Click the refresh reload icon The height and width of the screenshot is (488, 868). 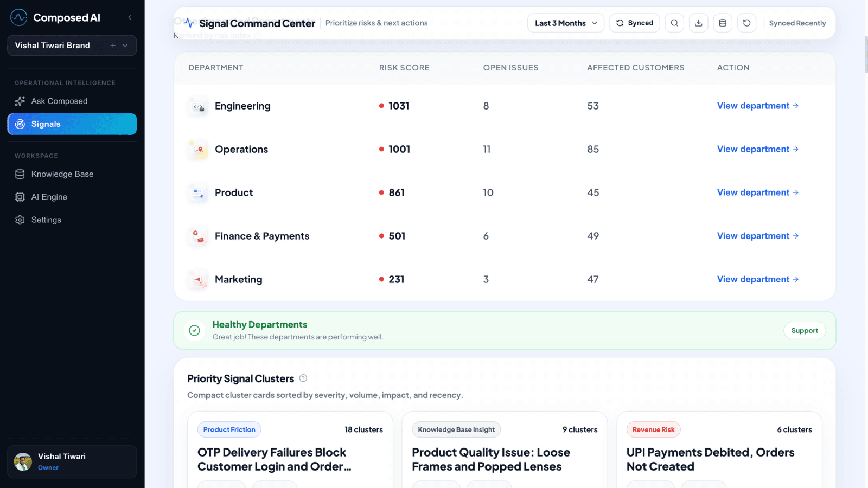point(747,23)
